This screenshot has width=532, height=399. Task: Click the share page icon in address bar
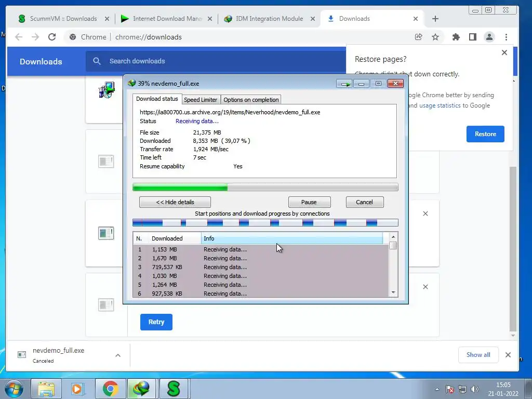[419, 37]
